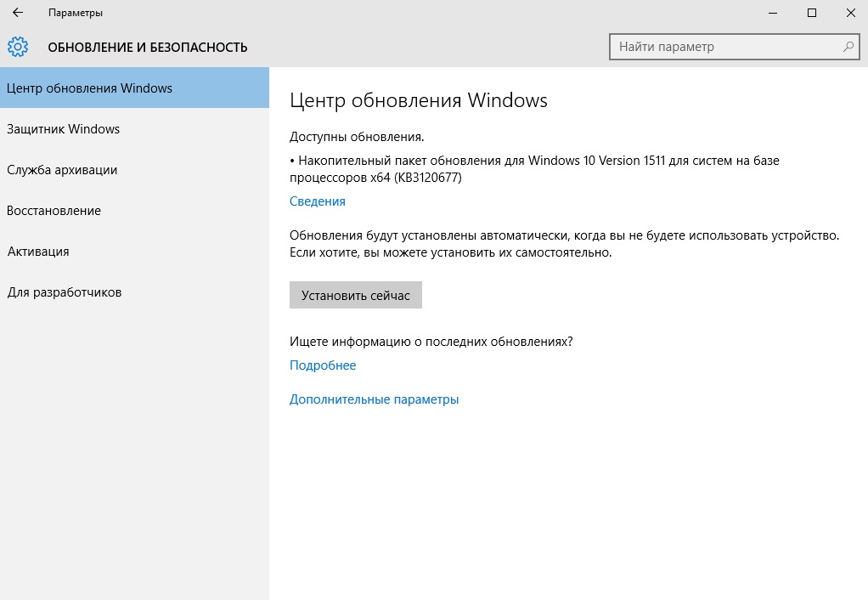The width and height of the screenshot is (868, 600).
Task: Open the 'Подробнее' link
Action: point(323,365)
